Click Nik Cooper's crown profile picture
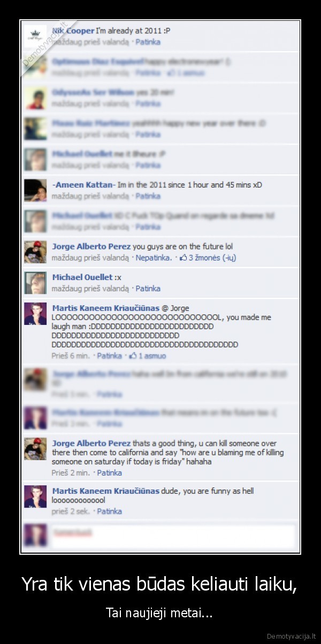Viewport: 321px width, 644px height. point(35,36)
